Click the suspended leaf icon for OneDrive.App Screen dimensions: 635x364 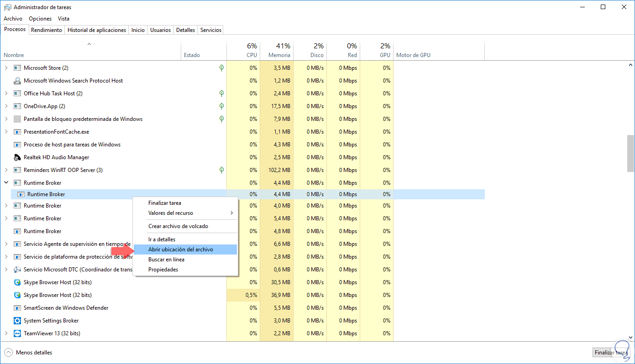(221, 106)
